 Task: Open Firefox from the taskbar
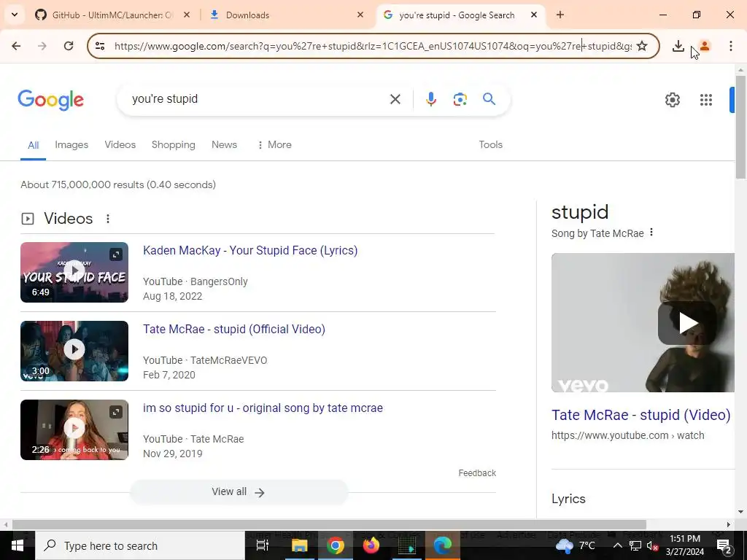click(371, 545)
